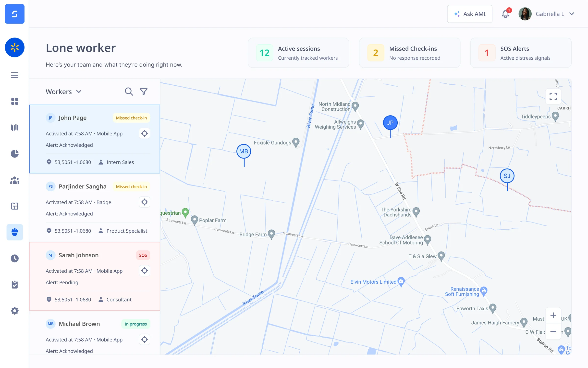Viewport: 588px width, 368px height.
Task: Click Gabriella's profile avatar
Action: [525, 14]
